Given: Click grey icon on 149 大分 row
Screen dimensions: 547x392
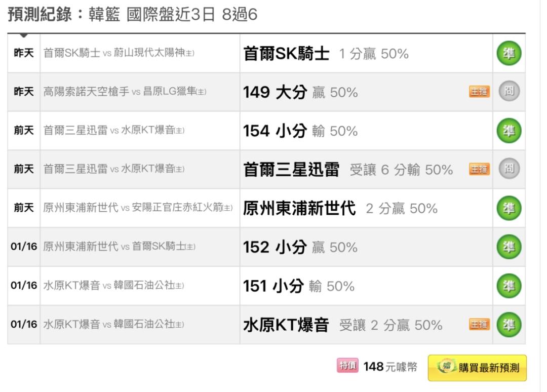Looking at the screenshot, I should tap(509, 91).
